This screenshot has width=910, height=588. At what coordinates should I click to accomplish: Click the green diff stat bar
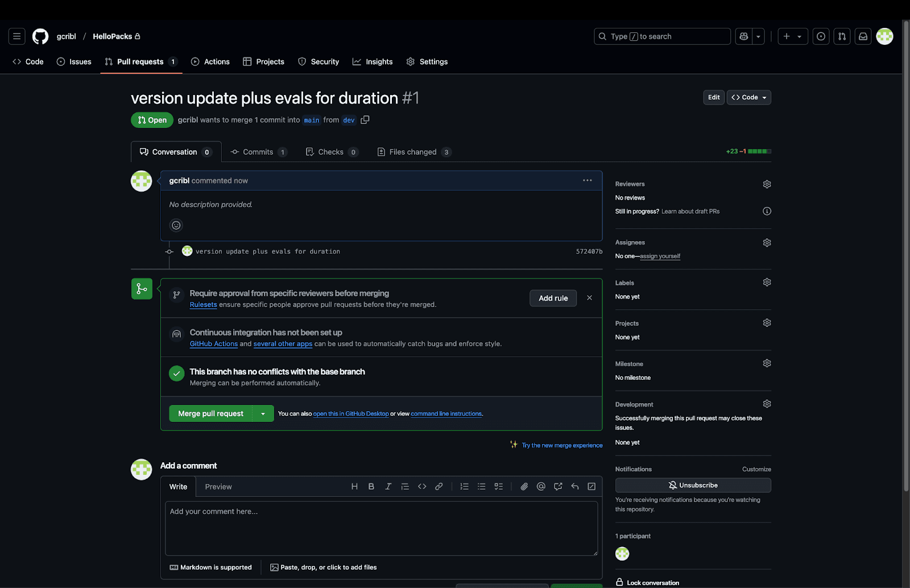pos(759,151)
